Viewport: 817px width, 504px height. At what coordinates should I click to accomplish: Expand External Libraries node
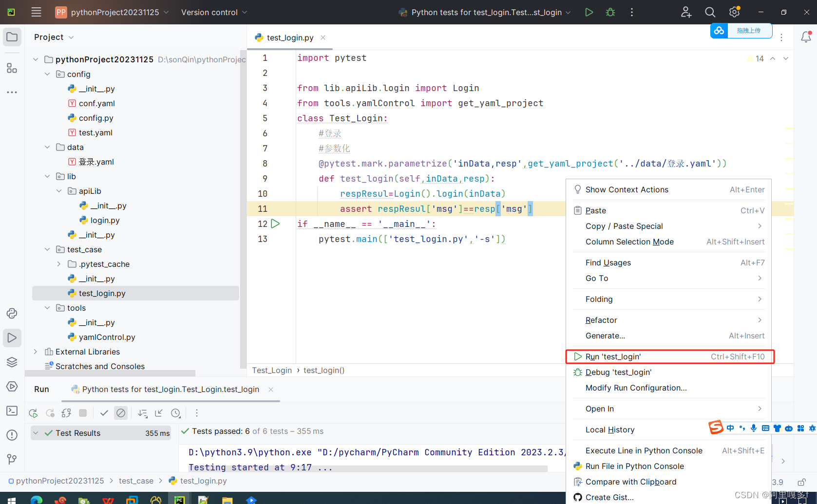(x=36, y=352)
